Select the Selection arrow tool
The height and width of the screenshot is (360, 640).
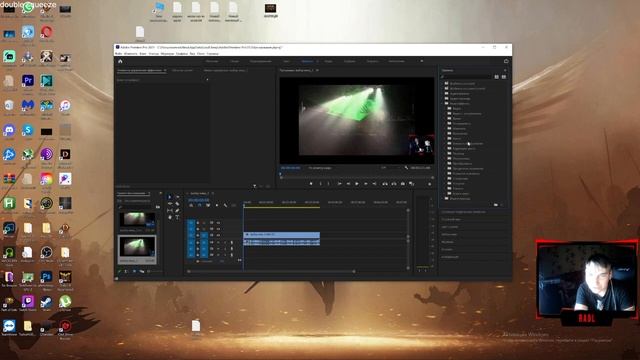pyautogui.click(x=170, y=197)
